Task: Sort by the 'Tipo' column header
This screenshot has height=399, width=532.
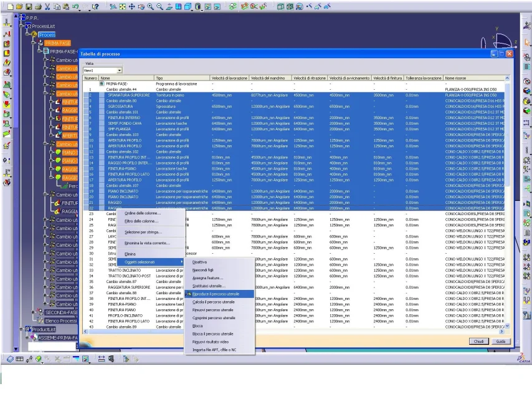Action: click(x=182, y=78)
